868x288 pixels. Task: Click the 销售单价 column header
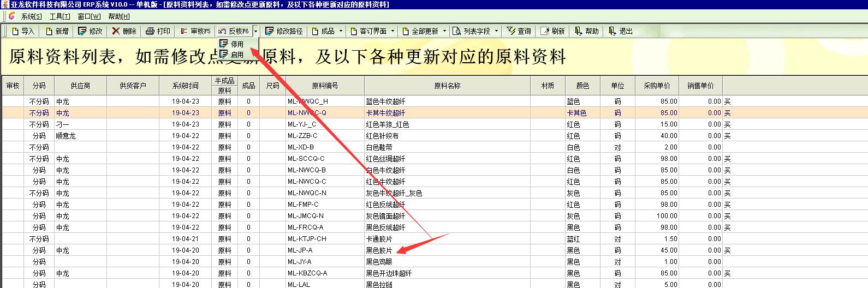700,86
